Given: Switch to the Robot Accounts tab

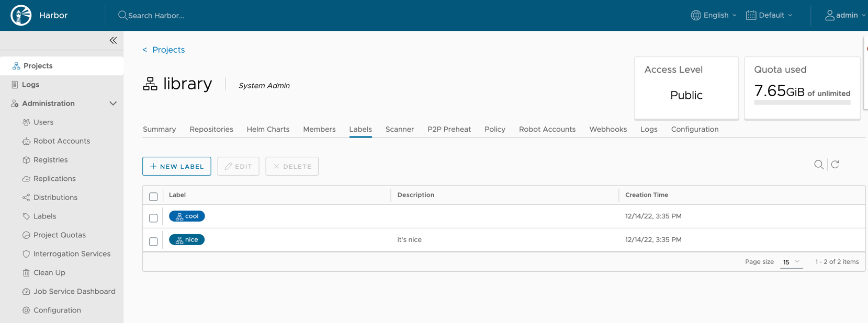Looking at the screenshot, I should [547, 129].
